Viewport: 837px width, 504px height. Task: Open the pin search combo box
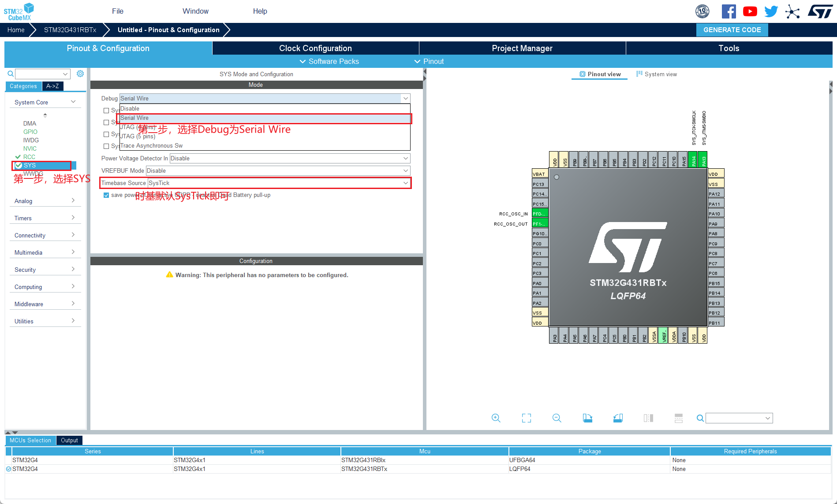coord(739,418)
